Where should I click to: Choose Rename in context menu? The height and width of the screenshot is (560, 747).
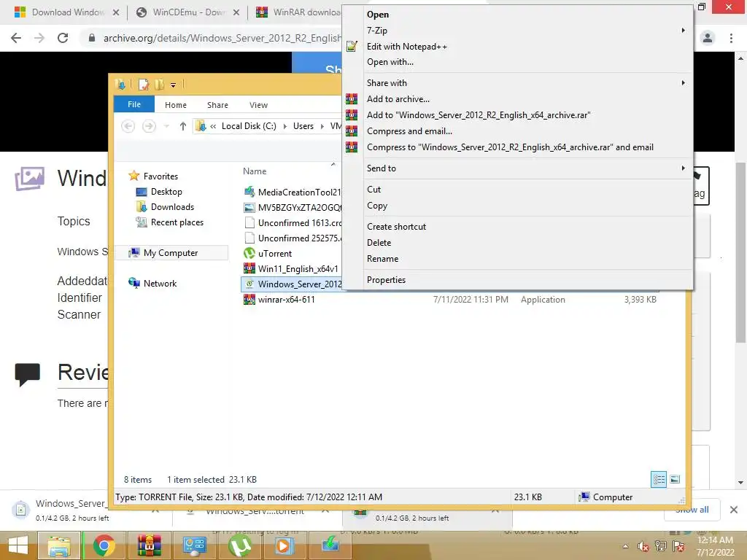tap(382, 259)
